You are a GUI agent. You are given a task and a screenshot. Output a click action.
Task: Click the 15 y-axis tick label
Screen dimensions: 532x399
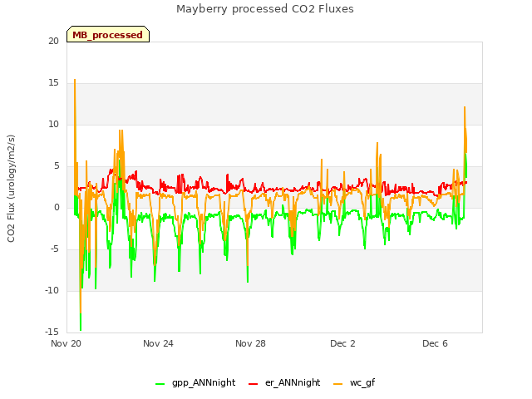pyautogui.click(x=53, y=83)
